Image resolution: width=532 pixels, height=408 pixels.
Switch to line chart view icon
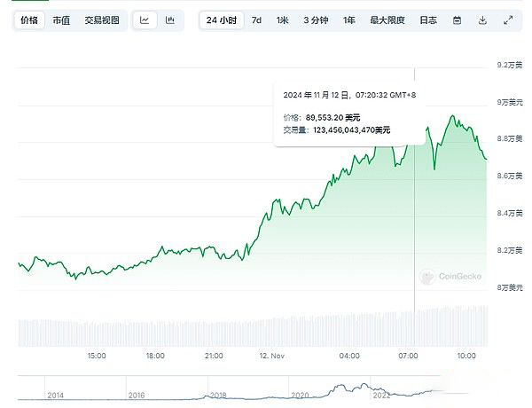[x=145, y=20]
